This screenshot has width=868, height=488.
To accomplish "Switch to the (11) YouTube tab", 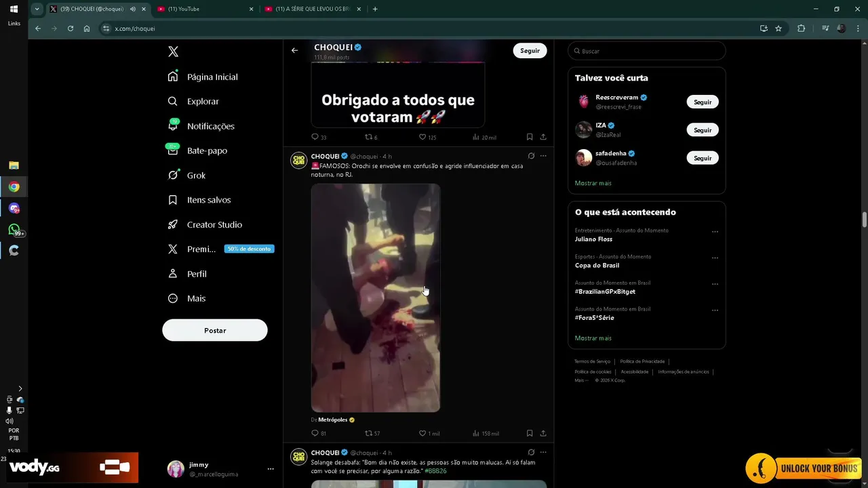I will pyautogui.click(x=203, y=9).
